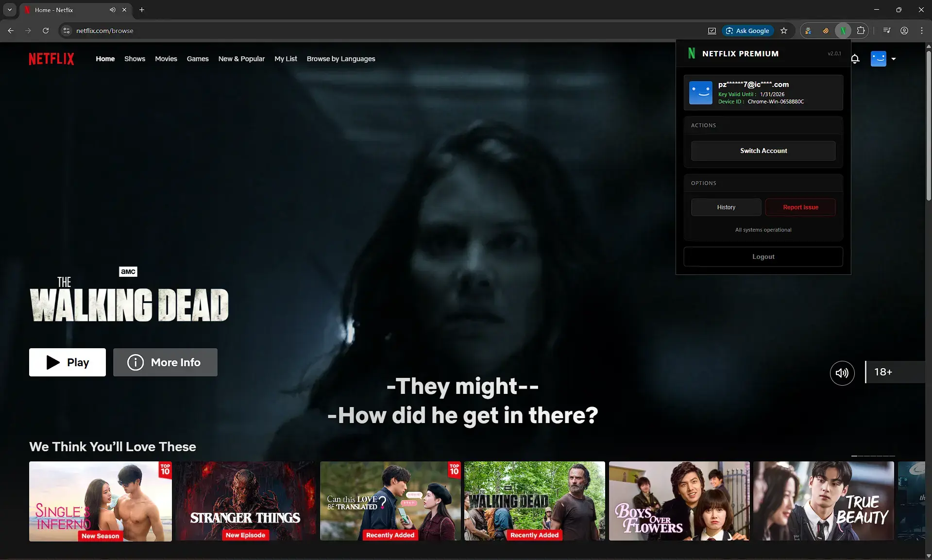Open New & Popular section

[241, 59]
